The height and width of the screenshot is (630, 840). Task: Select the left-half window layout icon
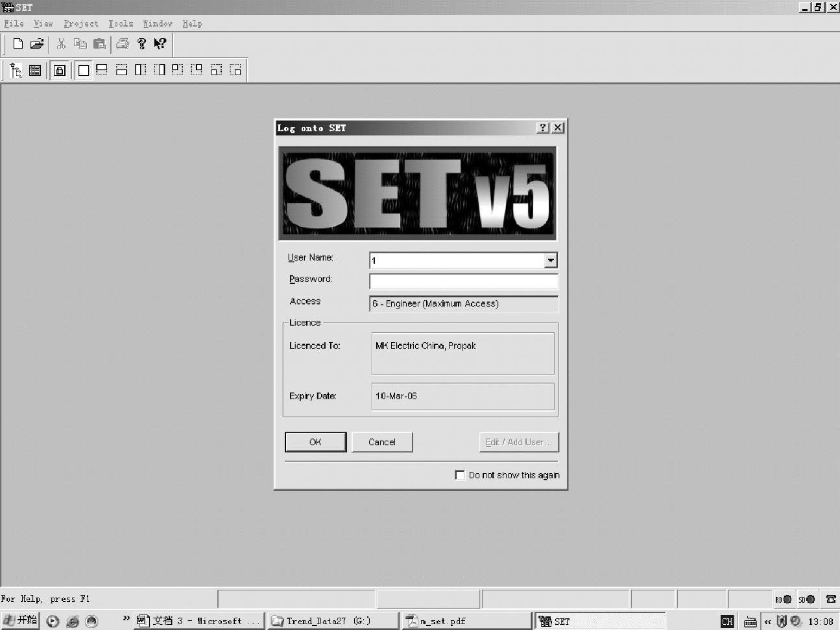(140, 70)
